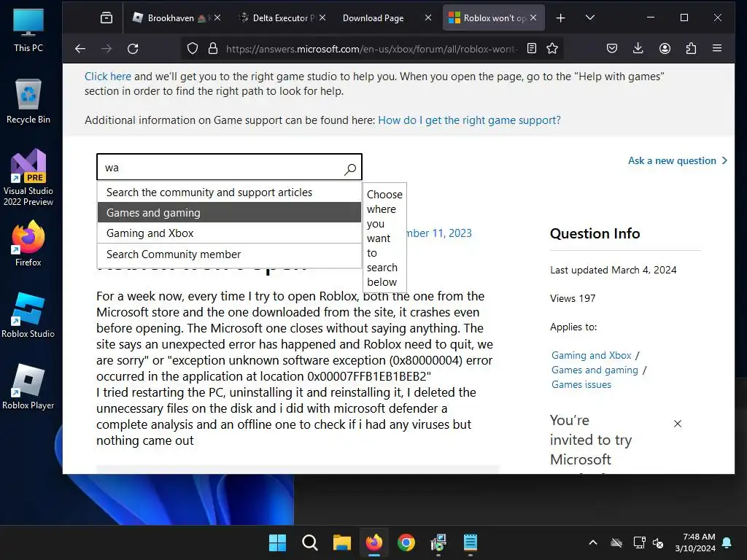Click the browser address bar URL
Viewport: 747px width, 560px height.
[x=371, y=49]
